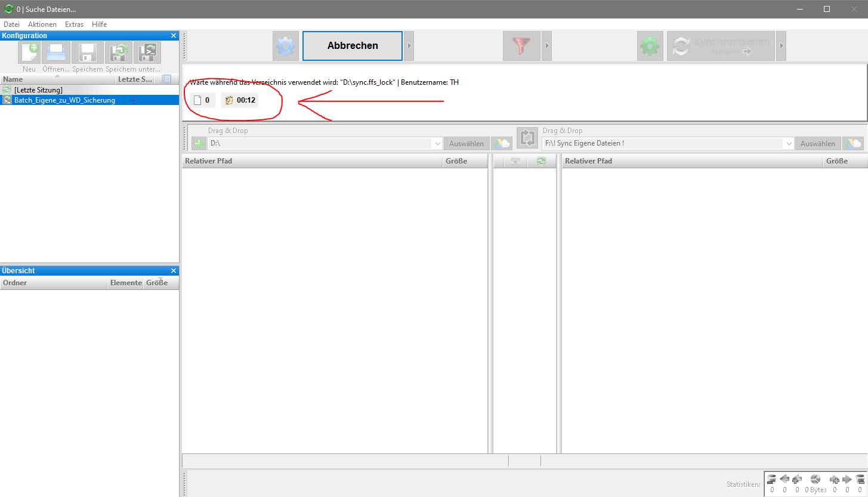Click the files found document icon
868x497 pixels.
point(197,100)
